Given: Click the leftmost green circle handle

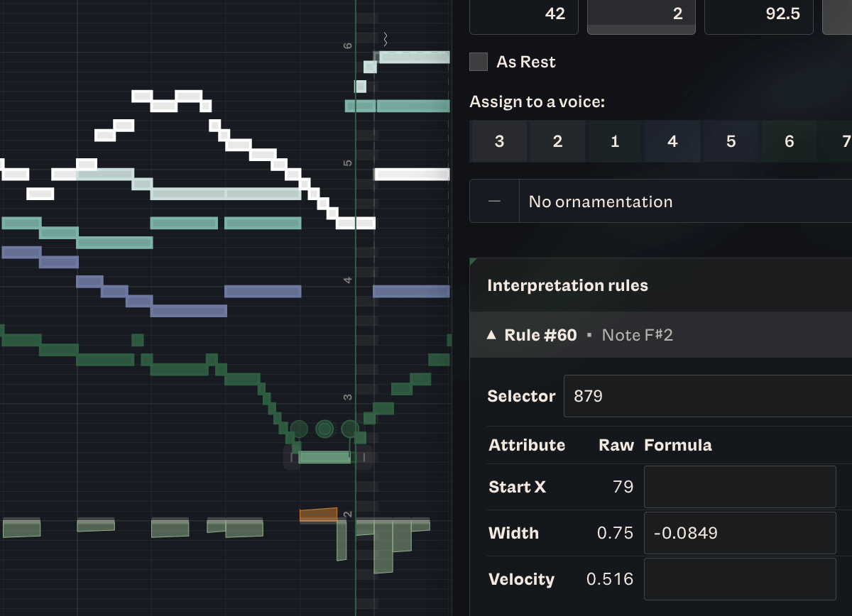Looking at the screenshot, I should 299,429.
